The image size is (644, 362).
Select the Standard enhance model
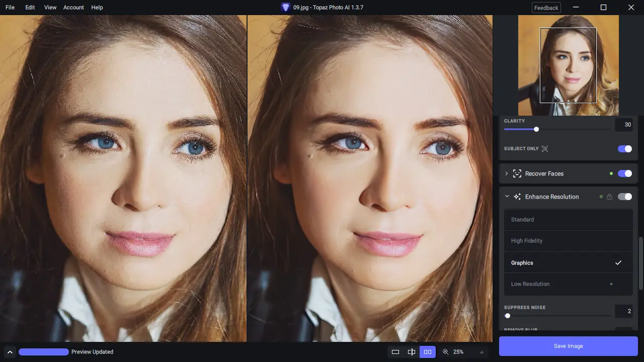pos(569,220)
